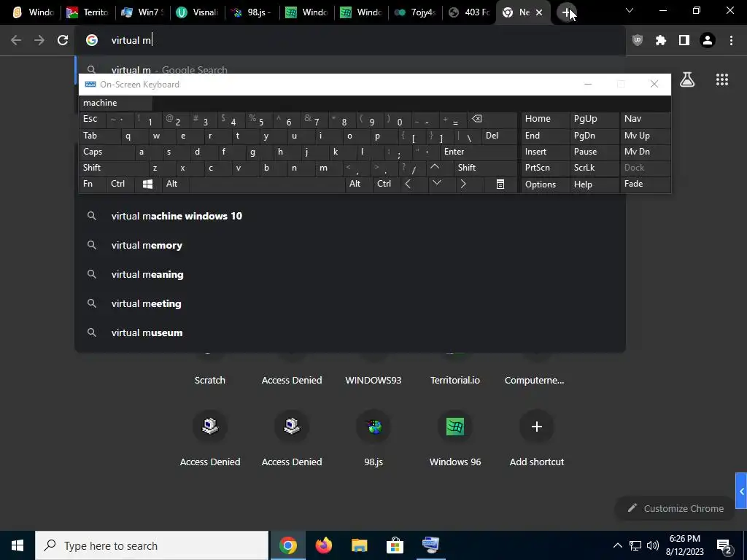Click the Fade key on On-Screen Keyboard

(645, 184)
